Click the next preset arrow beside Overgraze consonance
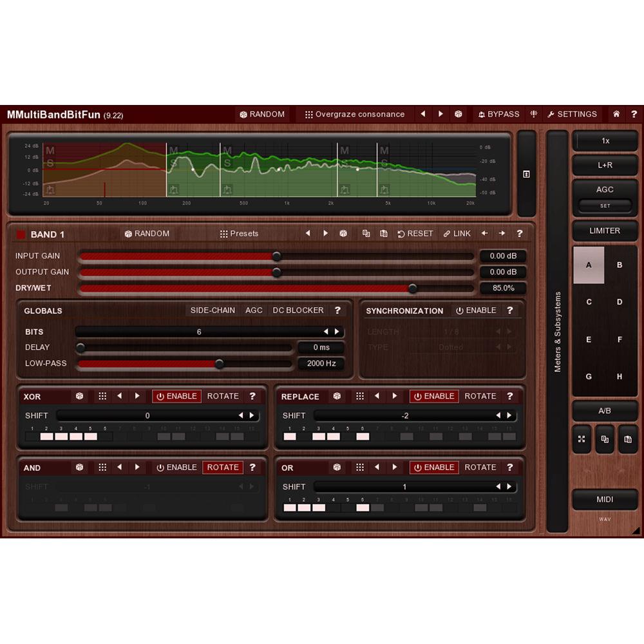This screenshot has width=644, height=644. click(440, 114)
